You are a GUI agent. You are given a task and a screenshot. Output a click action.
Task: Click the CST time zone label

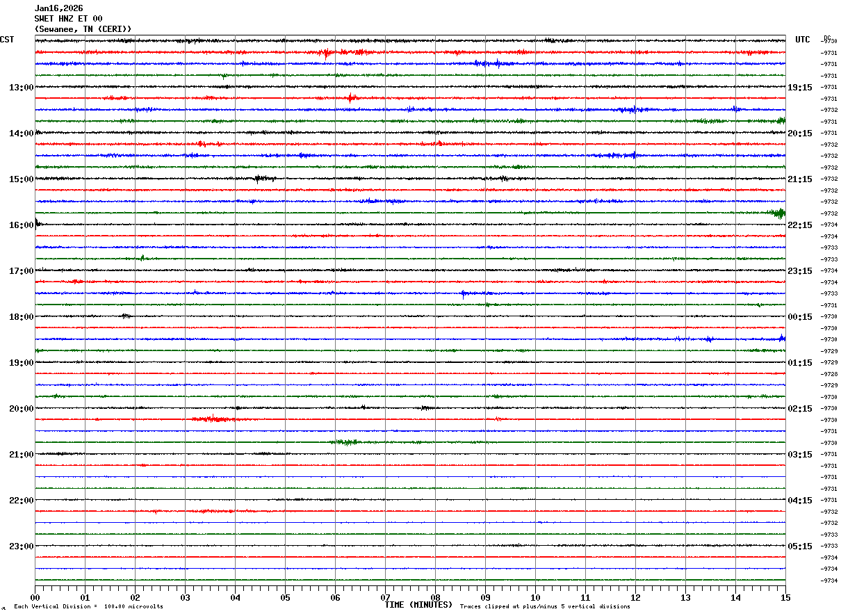tap(7, 40)
